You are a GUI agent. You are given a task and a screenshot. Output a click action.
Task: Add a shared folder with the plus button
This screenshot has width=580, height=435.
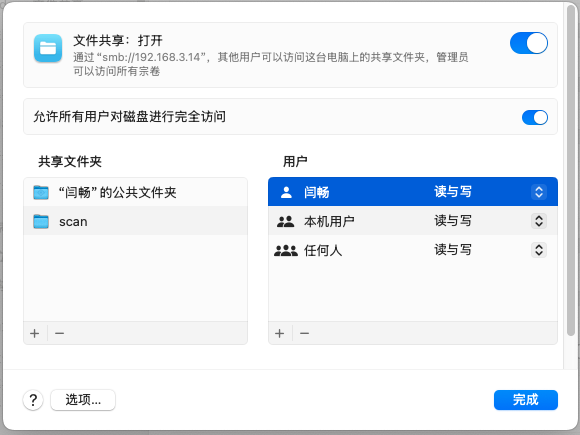click(x=35, y=333)
